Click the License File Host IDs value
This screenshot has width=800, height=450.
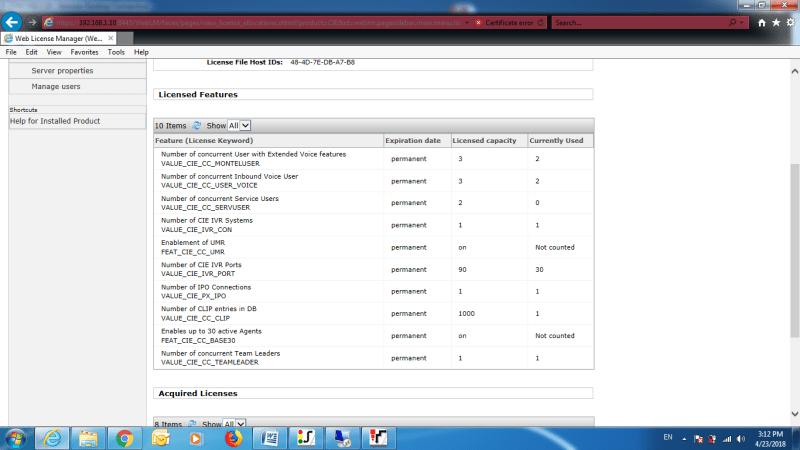(322, 62)
